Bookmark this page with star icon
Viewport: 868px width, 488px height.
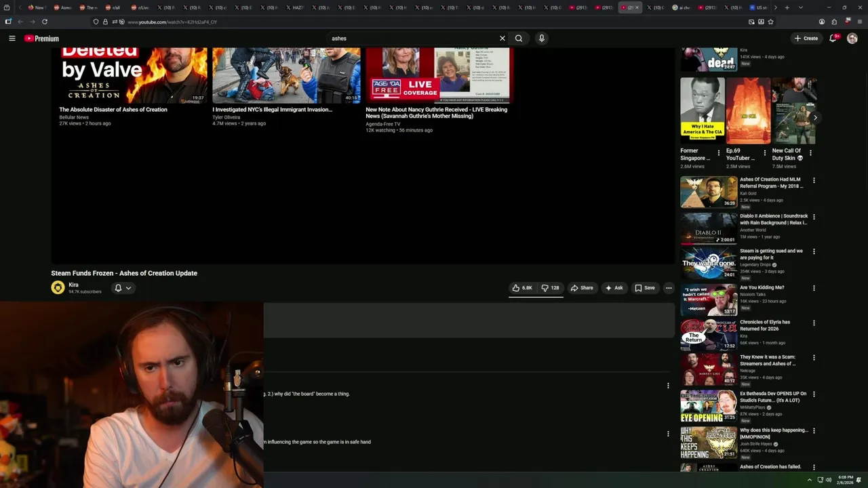click(x=770, y=22)
